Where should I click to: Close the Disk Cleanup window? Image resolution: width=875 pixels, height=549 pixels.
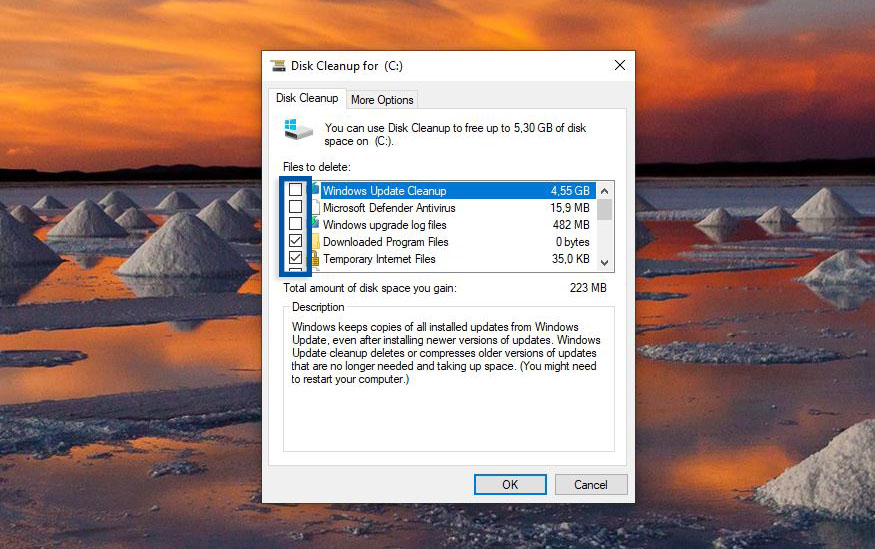click(x=619, y=65)
